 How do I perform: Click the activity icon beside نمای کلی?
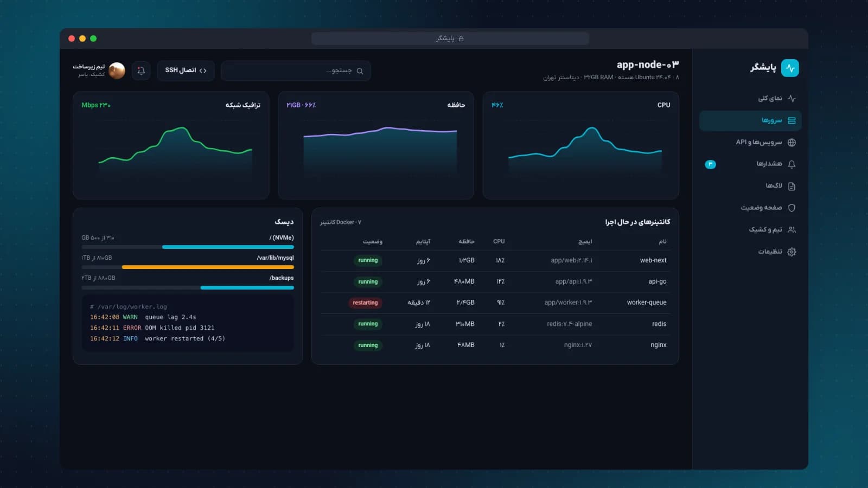tap(792, 99)
